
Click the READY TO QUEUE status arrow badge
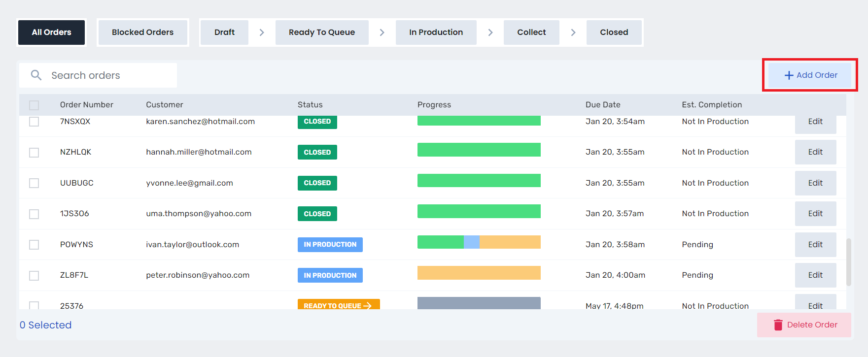pos(338,305)
